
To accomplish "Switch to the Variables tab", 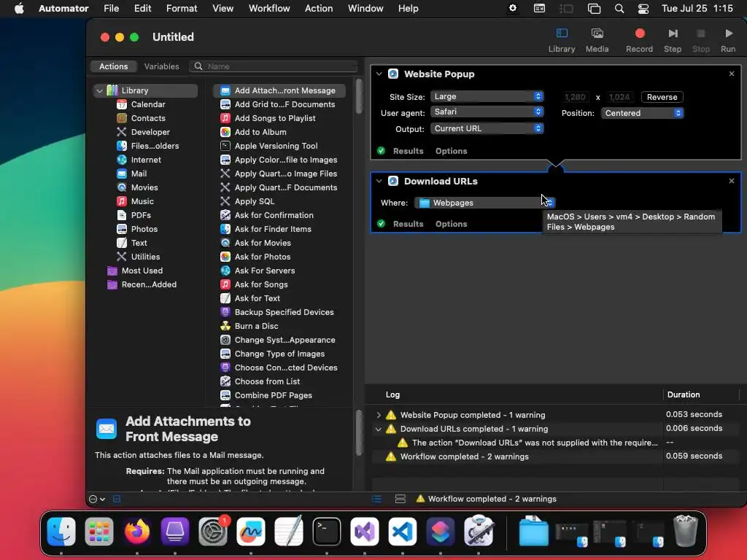I will click(x=161, y=66).
